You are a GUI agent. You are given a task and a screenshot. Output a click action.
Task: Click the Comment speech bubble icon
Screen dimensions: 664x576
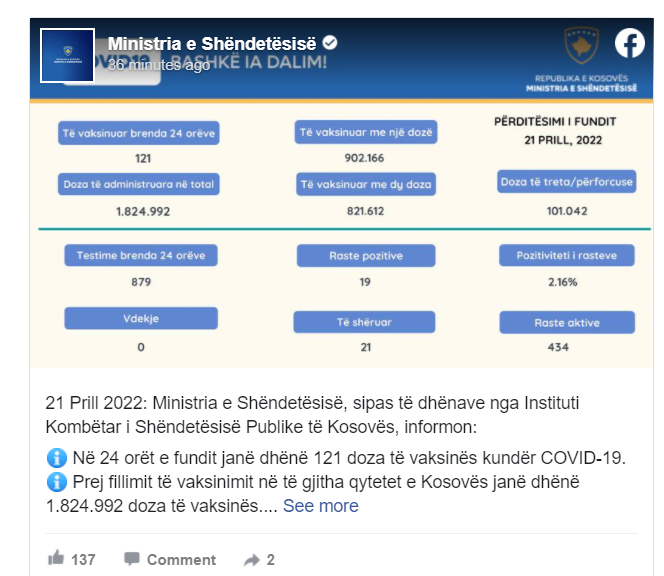pyautogui.click(x=132, y=559)
